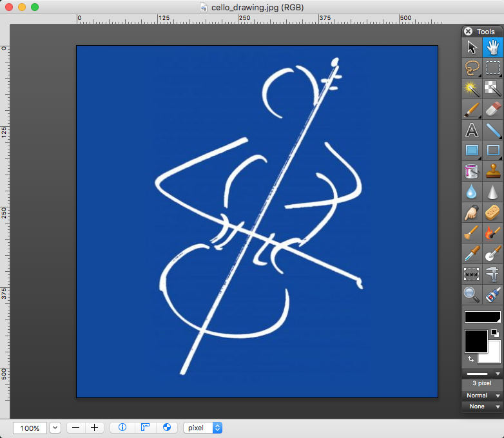Choose the www slice area tool

click(x=472, y=274)
